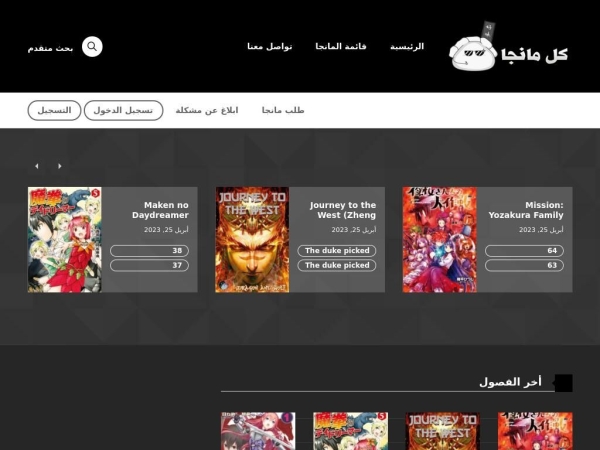Click Maken no Daydreamer carousel cover
600x450 pixels.
65,240
